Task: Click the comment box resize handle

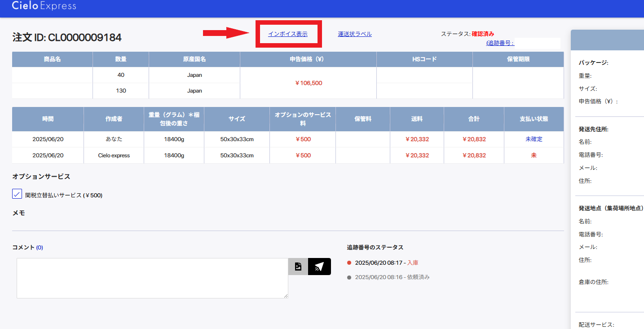Action: click(285, 295)
